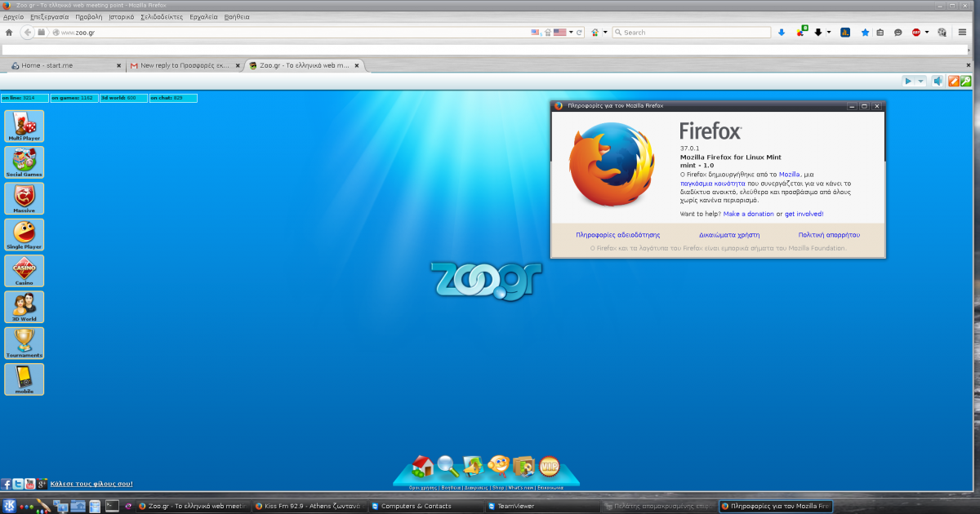The width and height of the screenshot is (980, 514).
Task: Open the Social Games category
Action: tap(24, 162)
